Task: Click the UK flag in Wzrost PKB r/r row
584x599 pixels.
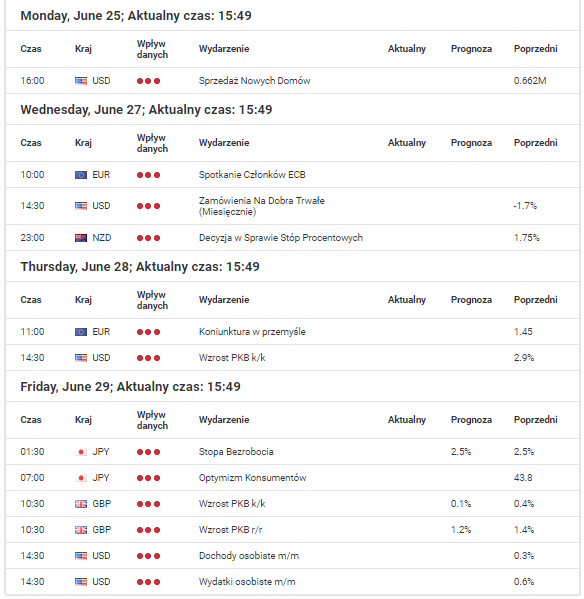Action: pyautogui.click(x=81, y=529)
